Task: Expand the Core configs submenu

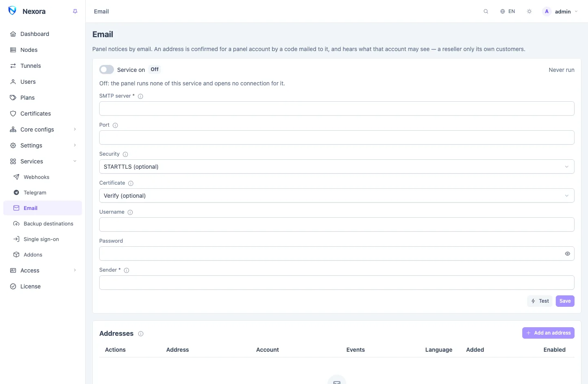Action: point(43,129)
